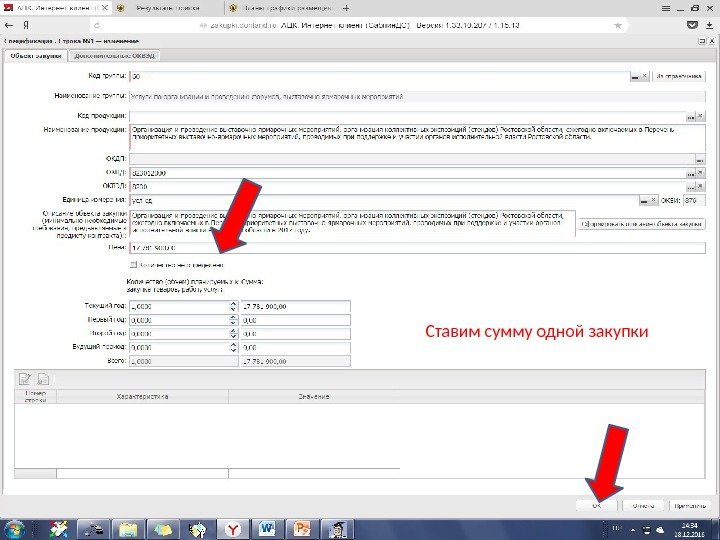Open the browser hamburger menu

click(x=666, y=8)
